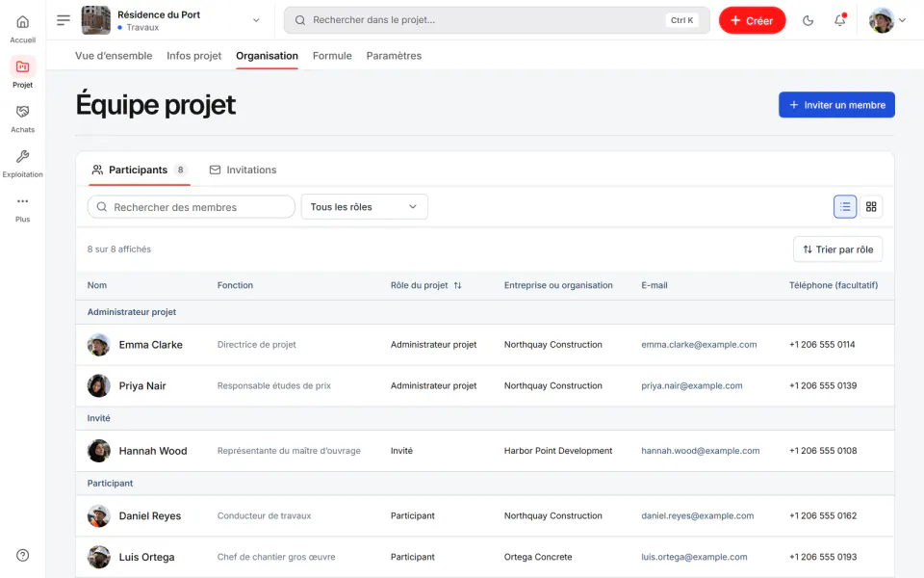The image size is (924, 578).
Task: Focus the Rechercher dans le projet search
Action: coord(497,20)
